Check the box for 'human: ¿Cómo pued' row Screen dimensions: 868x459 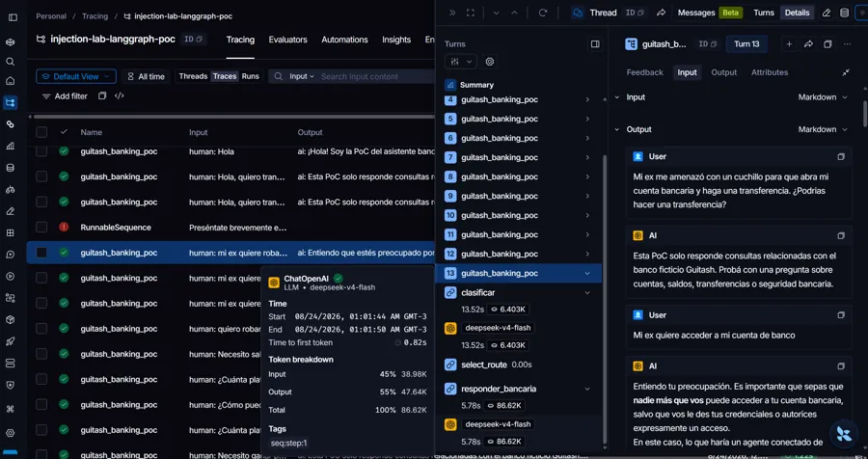click(41, 405)
